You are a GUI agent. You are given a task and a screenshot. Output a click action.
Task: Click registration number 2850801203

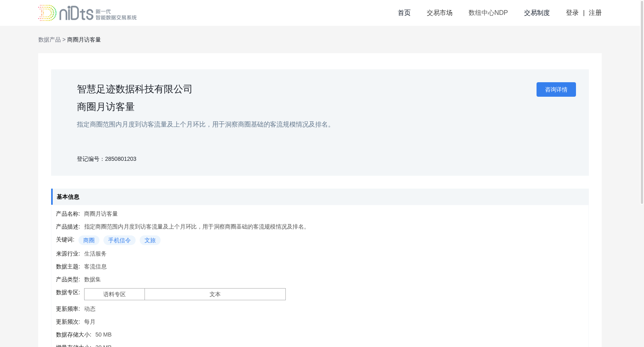121,159
